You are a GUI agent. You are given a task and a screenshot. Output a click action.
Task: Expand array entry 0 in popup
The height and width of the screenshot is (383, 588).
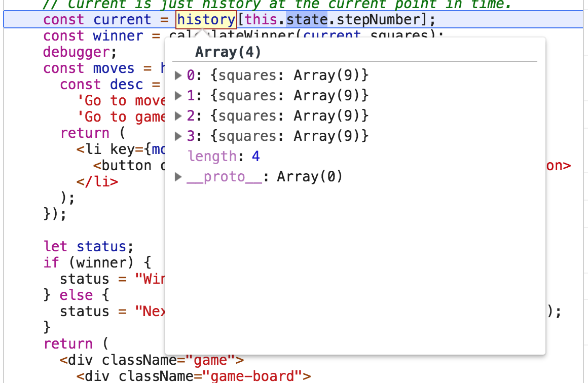[178, 75]
